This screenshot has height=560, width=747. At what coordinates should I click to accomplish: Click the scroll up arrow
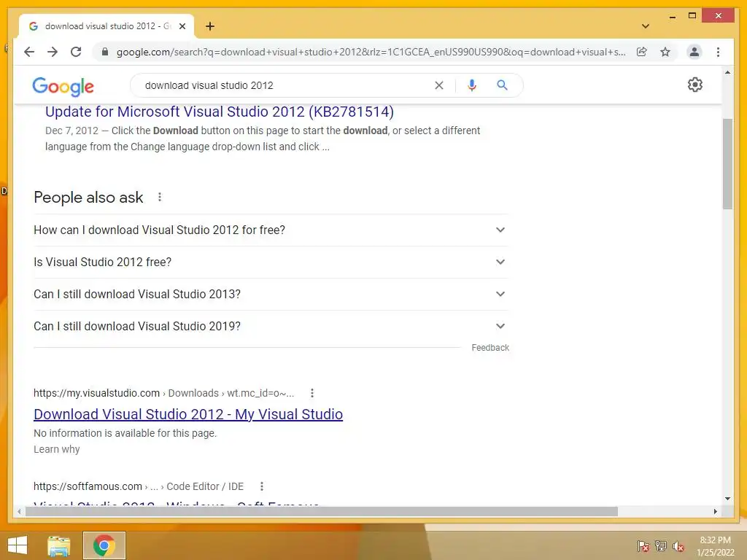point(727,72)
